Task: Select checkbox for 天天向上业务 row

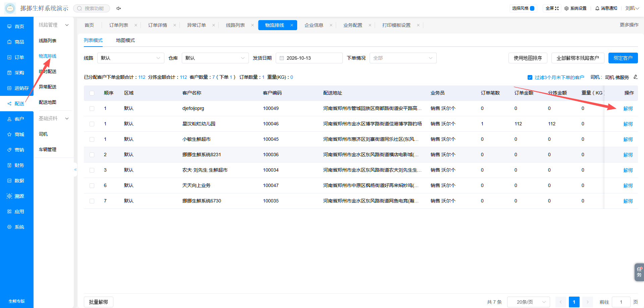Action: (92, 186)
